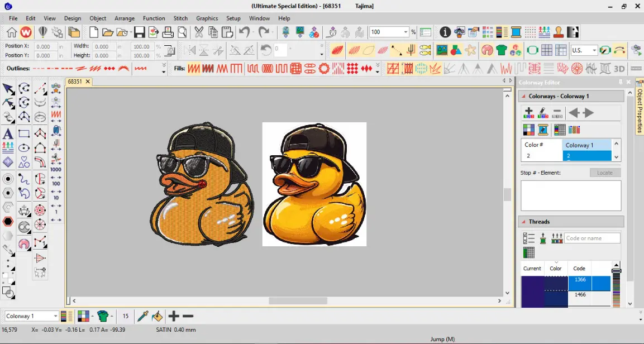Click the Redo arrow

point(264,32)
